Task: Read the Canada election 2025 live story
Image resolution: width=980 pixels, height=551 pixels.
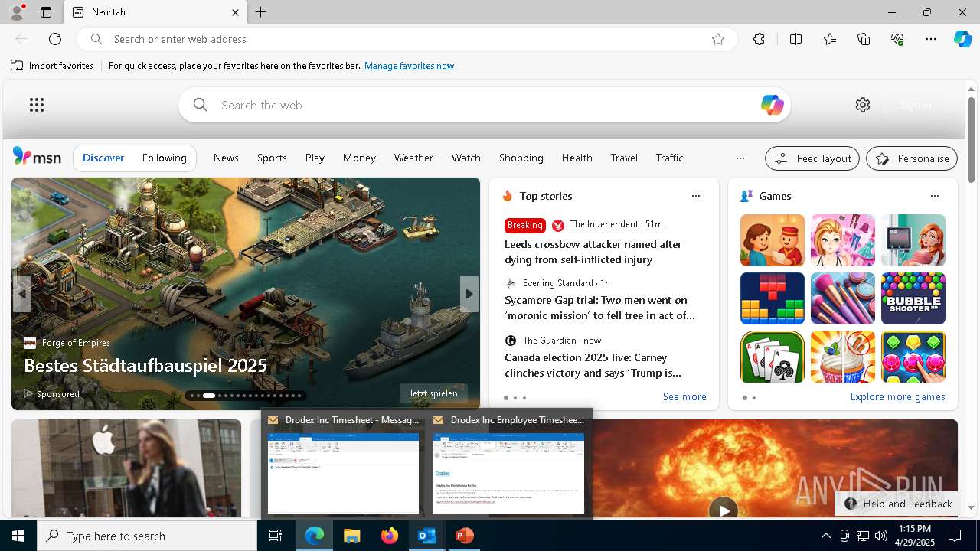Action: (593, 365)
